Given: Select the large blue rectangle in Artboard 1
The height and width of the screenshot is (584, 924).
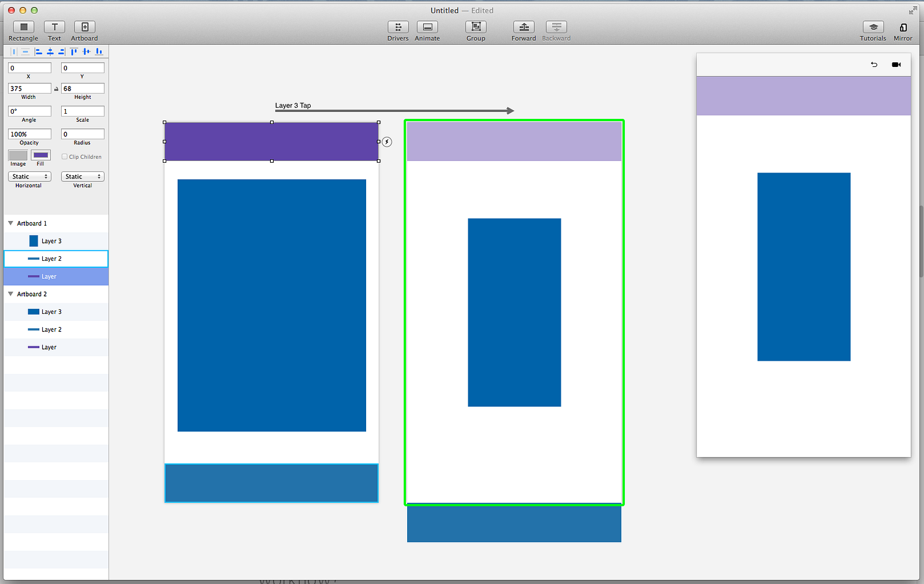Looking at the screenshot, I should [271, 305].
